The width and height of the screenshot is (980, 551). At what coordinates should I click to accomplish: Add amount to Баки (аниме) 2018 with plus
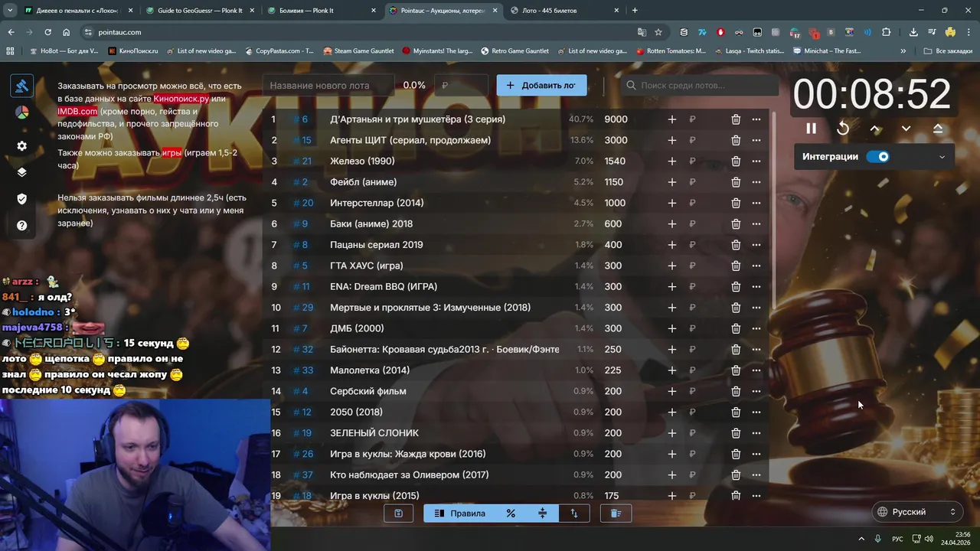(x=671, y=224)
